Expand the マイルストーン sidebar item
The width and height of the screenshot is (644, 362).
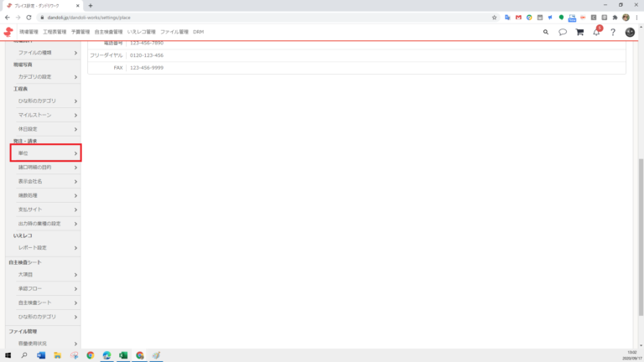pos(48,115)
